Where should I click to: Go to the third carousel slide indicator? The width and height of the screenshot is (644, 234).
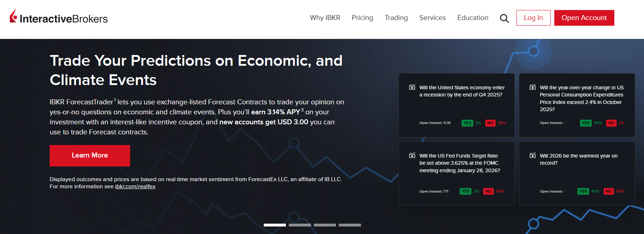coord(325,225)
